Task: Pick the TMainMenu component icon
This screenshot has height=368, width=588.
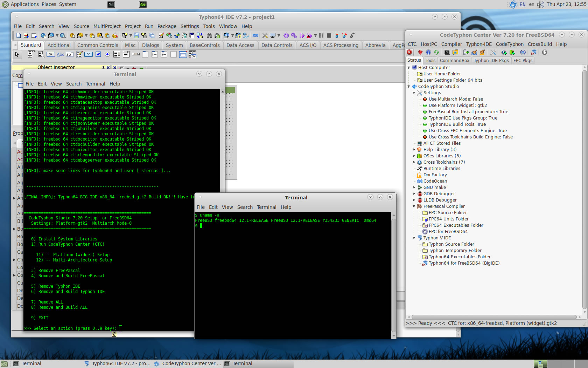Action: 31,54
